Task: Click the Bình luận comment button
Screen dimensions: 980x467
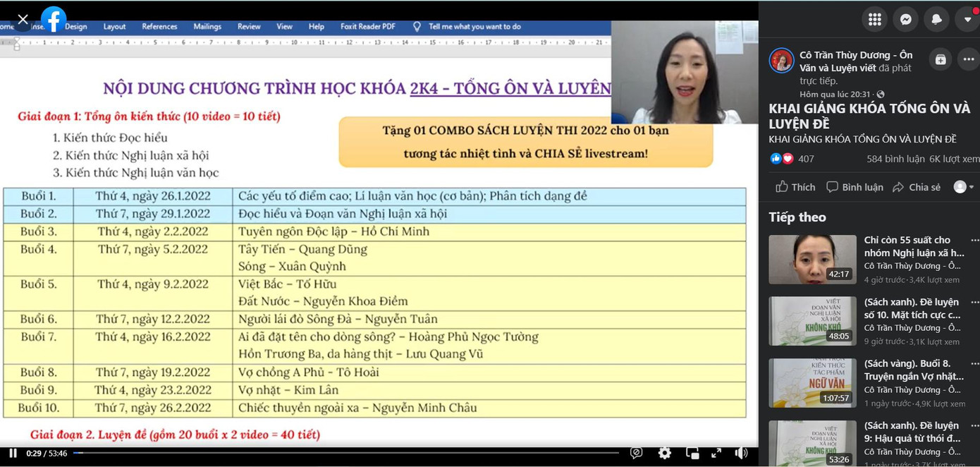Action: click(x=855, y=187)
